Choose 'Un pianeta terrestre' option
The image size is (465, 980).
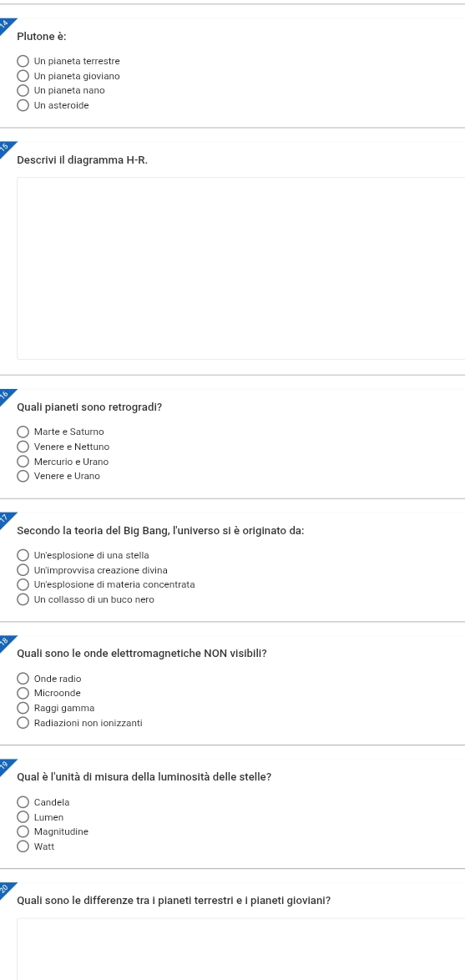tap(23, 61)
